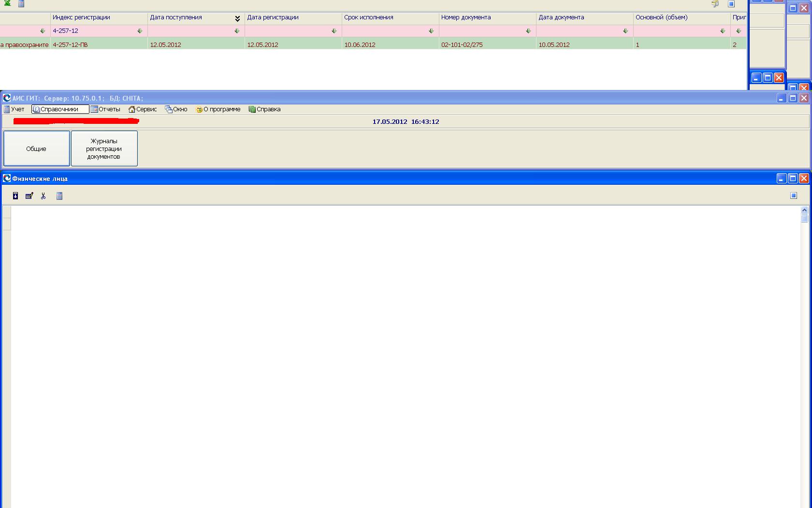This screenshot has height=508, width=812.
Task: Sort by the Дата документа column header
Action: 584,18
